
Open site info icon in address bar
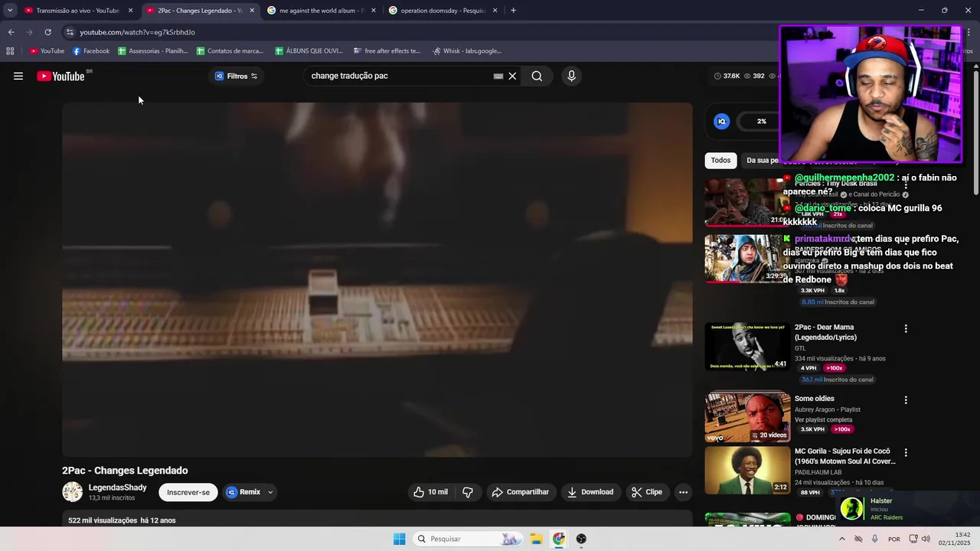(x=70, y=32)
